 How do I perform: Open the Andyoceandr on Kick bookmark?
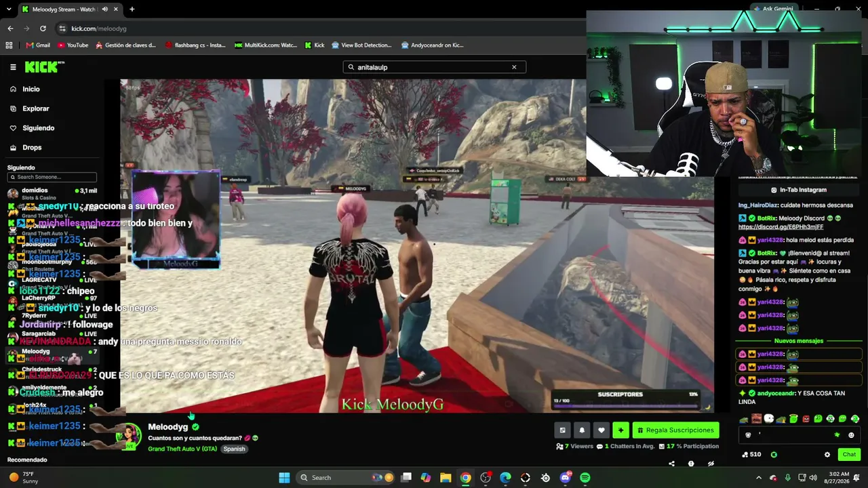[433, 45]
